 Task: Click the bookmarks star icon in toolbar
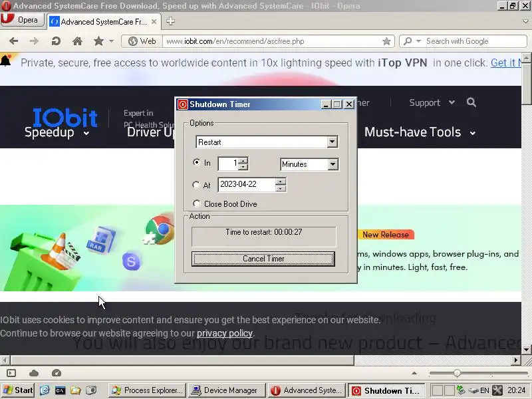tap(98, 41)
